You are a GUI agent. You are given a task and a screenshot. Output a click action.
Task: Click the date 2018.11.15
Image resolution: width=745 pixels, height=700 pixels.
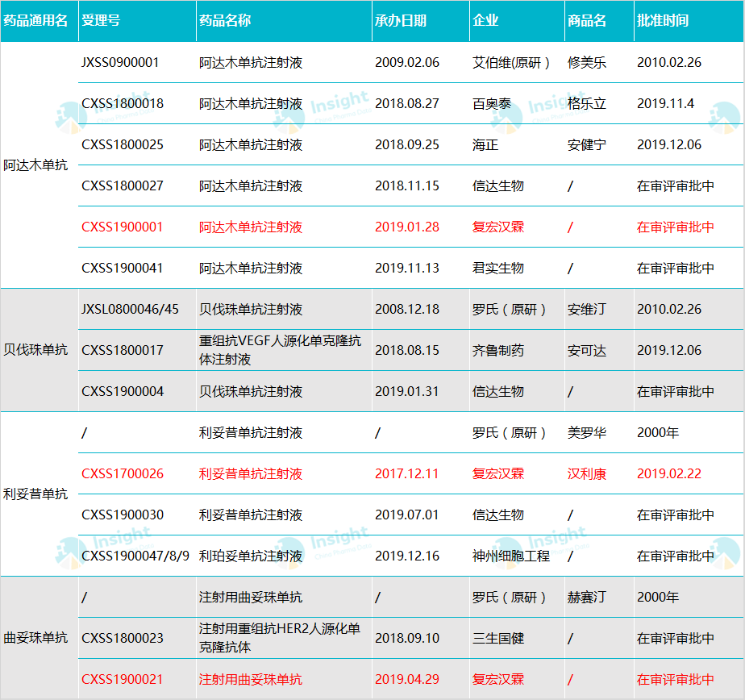coord(407,185)
